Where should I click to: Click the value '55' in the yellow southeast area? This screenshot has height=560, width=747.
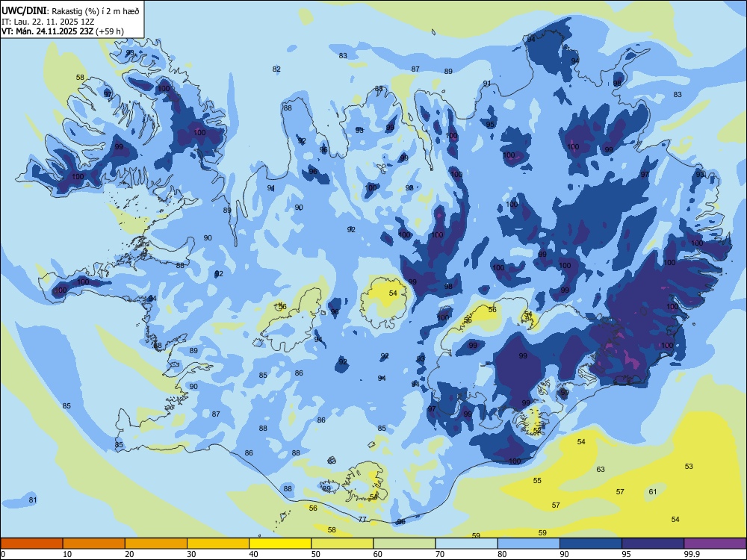537,480
